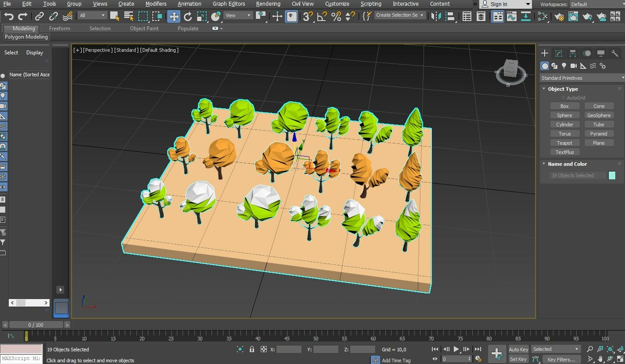Viewport: 625px width, 364px height.
Task: Open the selection filter dropdown showing All
Action: (92, 14)
